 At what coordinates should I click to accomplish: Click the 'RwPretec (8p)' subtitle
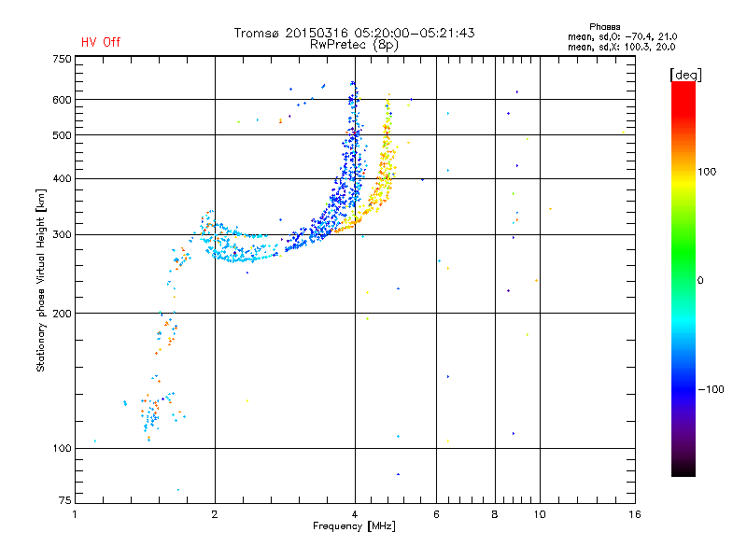tap(354, 45)
